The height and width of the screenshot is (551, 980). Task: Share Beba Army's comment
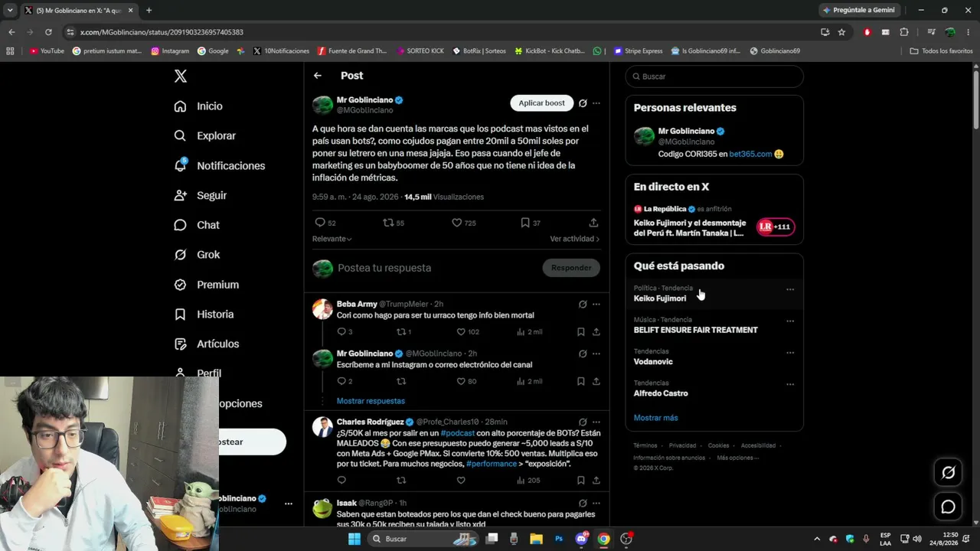[x=596, y=332]
